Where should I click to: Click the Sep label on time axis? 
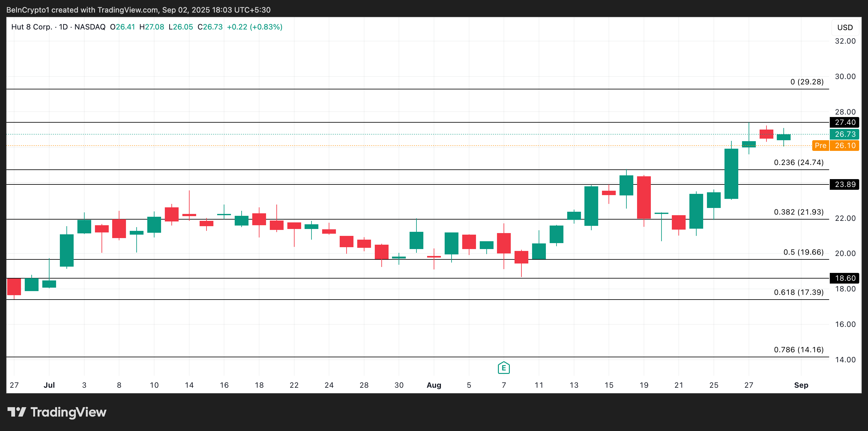[x=801, y=385]
